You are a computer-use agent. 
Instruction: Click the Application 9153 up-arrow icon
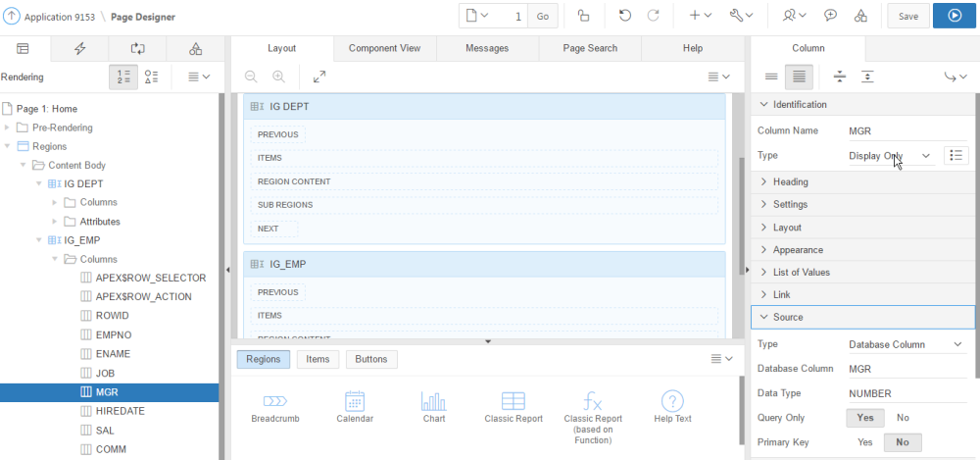click(x=11, y=17)
